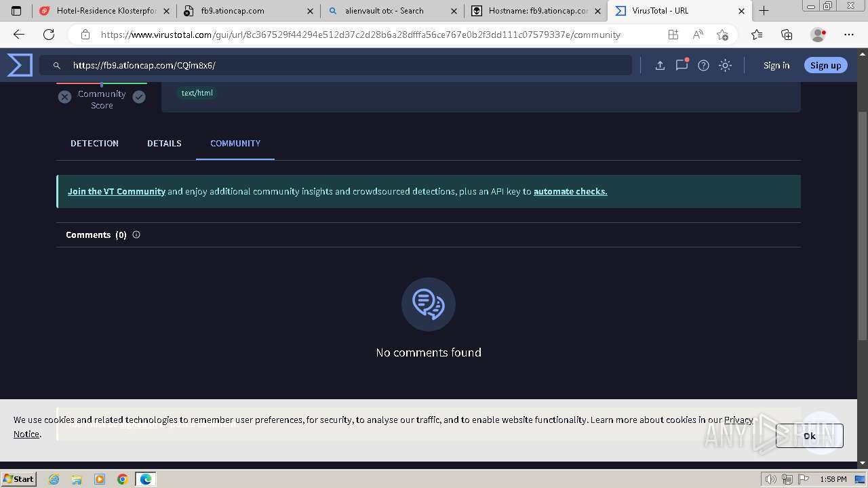Click the search magnifier icon in VirusTotal bar
Image resolution: width=868 pixels, height=488 pixels.
[x=57, y=66]
